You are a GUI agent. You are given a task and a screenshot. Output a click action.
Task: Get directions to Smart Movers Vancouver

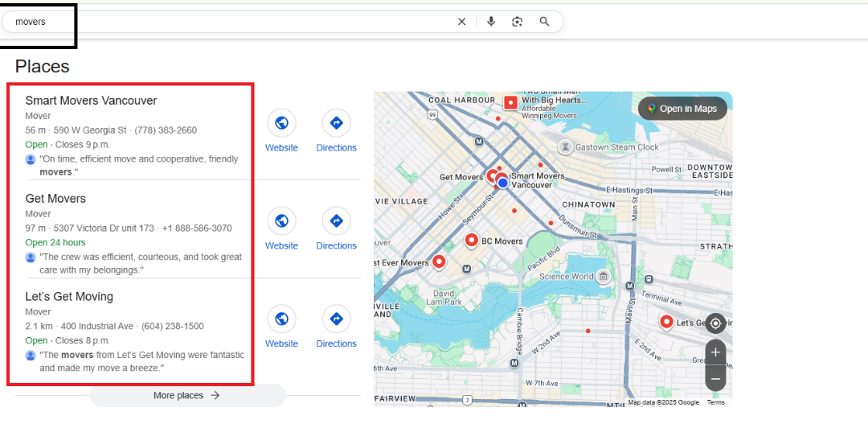click(x=336, y=123)
